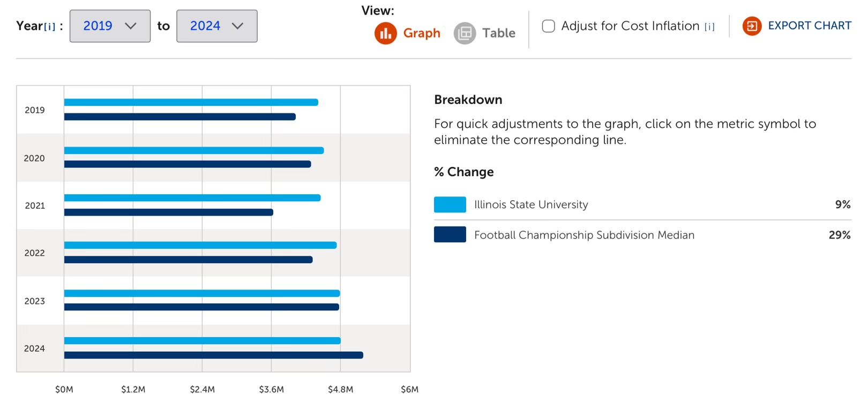
Task: Select the Graph view label
Action: (x=422, y=33)
